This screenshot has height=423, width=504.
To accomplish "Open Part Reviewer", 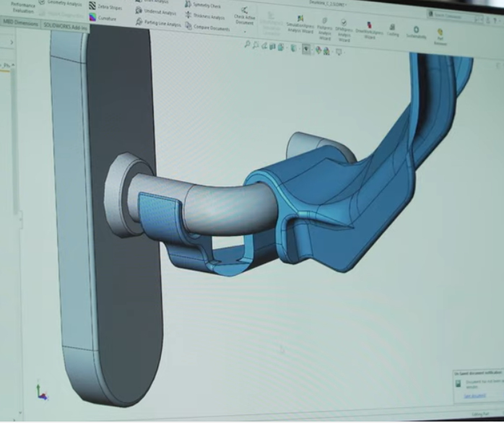I will coord(440,37).
